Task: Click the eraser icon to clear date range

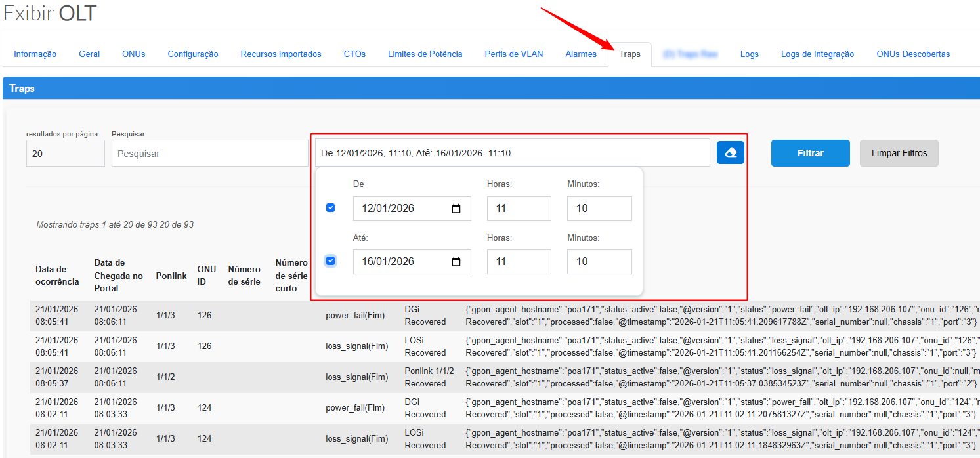Action: click(x=730, y=153)
